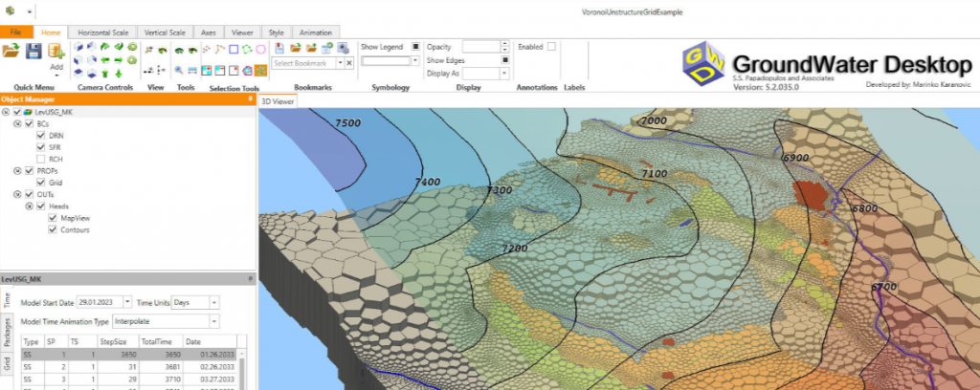980x390 pixels.
Task: Delete bookmark with the X icon
Action: pos(349,63)
